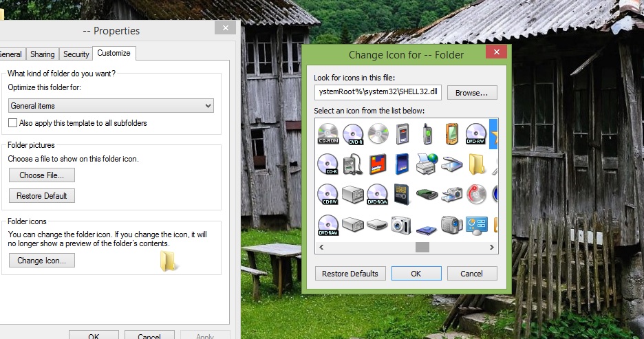Viewport: 644px width, 339px height.
Task: Select the CD-R disc icon
Action: tap(328, 164)
